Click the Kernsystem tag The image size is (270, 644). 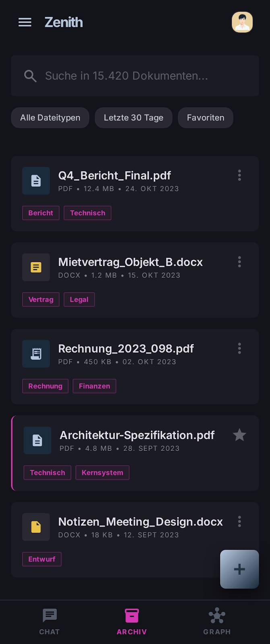point(102,473)
